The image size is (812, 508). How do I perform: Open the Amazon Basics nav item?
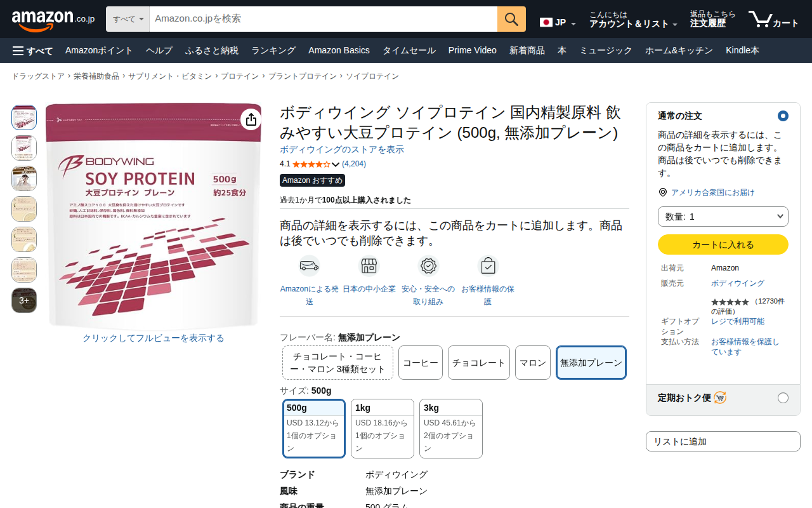pyautogui.click(x=339, y=51)
